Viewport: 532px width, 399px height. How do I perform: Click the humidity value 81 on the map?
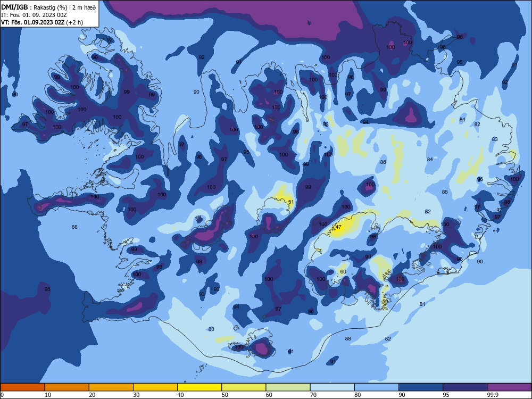pyautogui.click(x=422, y=304)
